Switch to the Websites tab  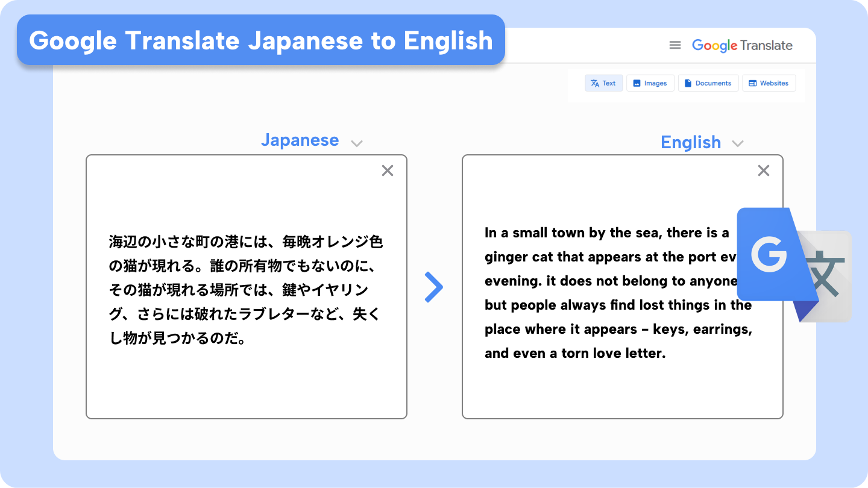click(x=769, y=83)
